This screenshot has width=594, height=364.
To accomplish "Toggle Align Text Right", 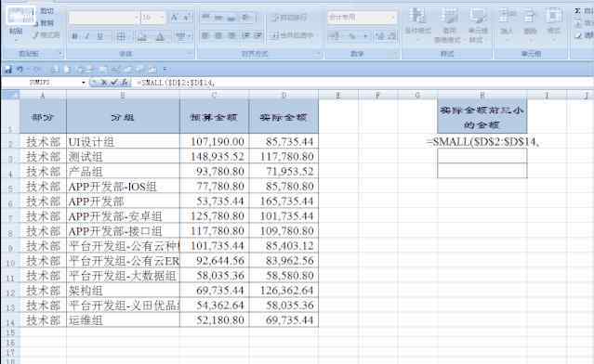I will click(x=231, y=35).
